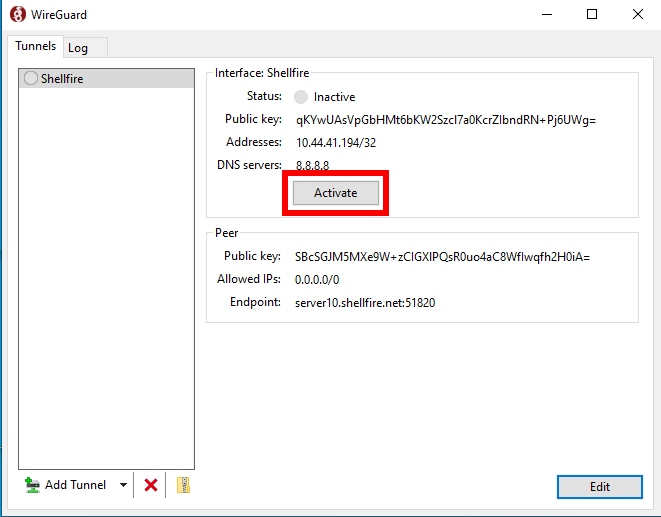Click the endpoint server10.shellfire.net:51820
The height and width of the screenshot is (517, 661).
[x=365, y=303]
